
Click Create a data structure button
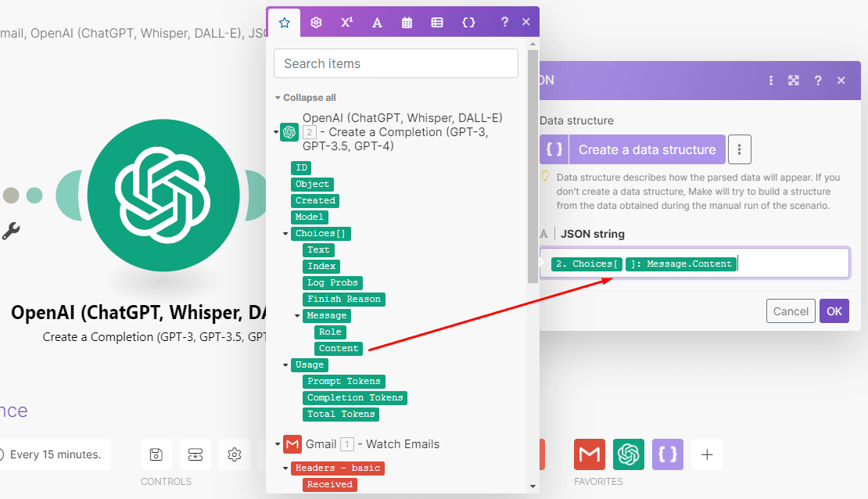click(x=633, y=149)
